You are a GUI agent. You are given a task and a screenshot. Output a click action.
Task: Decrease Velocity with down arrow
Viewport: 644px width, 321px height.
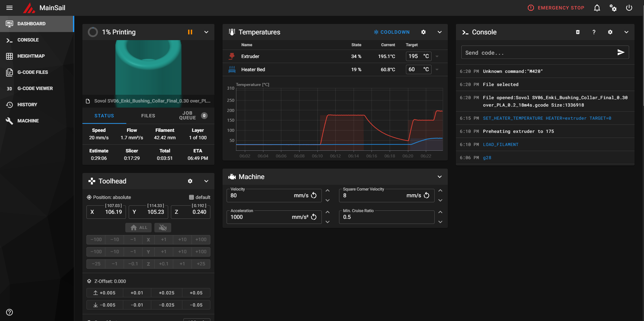(x=327, y=200)
